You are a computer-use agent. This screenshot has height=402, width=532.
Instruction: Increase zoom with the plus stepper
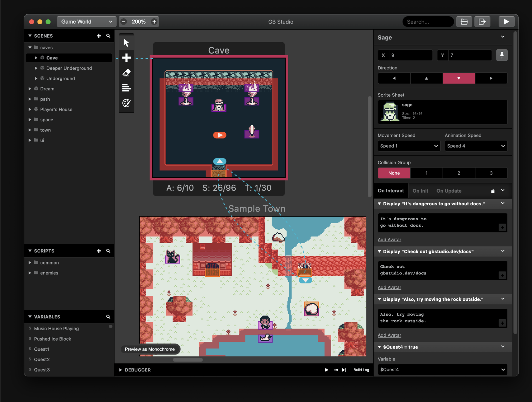pos(154,21)
